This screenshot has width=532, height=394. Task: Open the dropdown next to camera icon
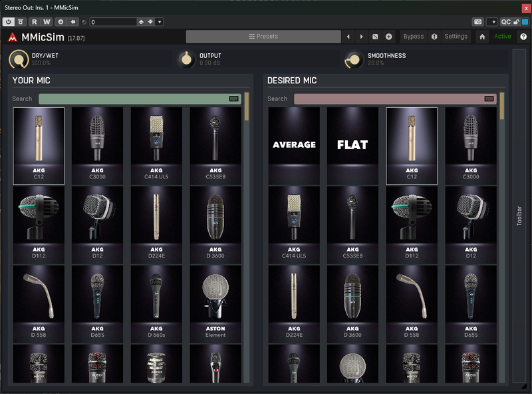[492, 22]
